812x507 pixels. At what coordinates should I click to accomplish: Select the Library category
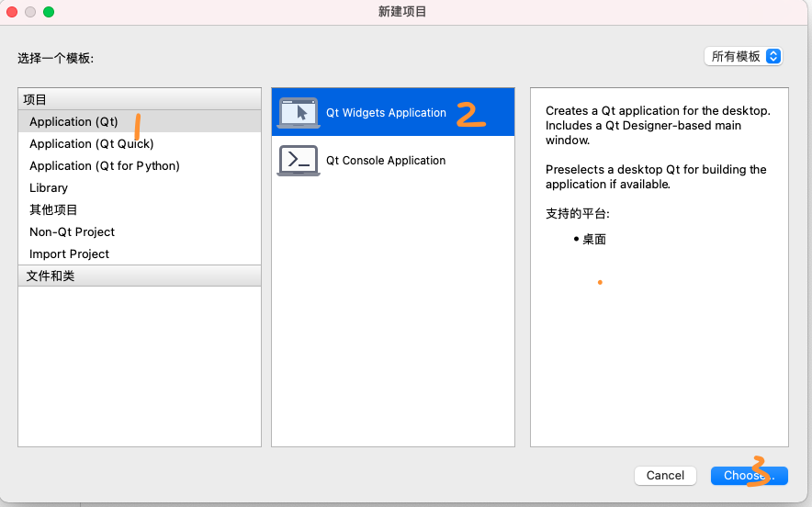(x=140, y=188)
